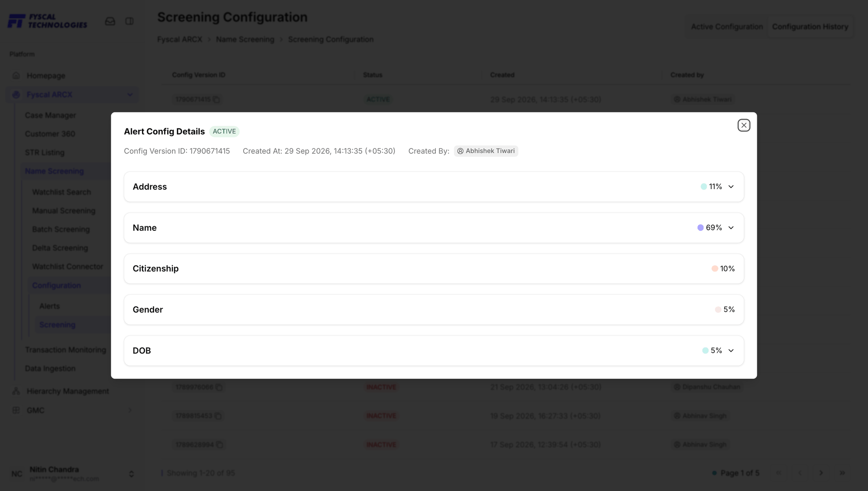Toggle the sidebar panel icon

pos(129,21)
